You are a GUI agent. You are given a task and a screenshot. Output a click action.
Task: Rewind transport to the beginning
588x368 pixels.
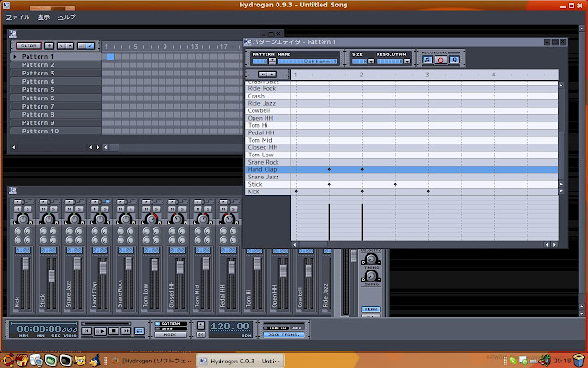pos(86,331)
